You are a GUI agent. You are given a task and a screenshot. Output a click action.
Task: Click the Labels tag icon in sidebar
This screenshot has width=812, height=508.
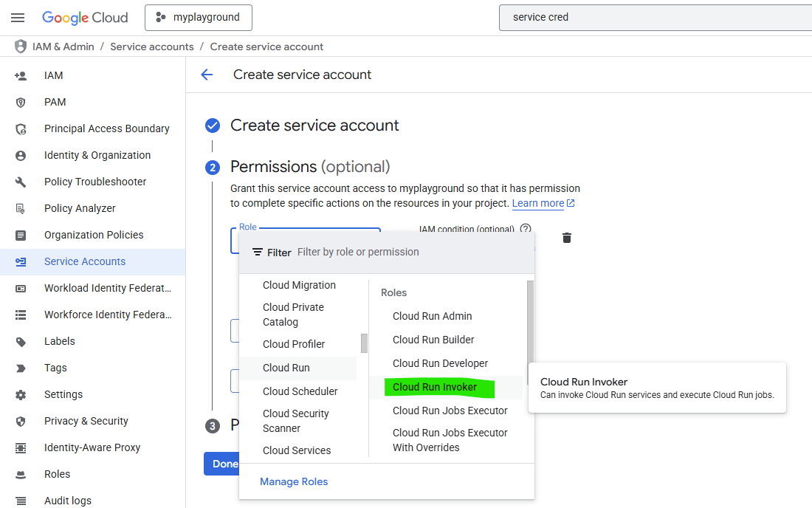21,341
